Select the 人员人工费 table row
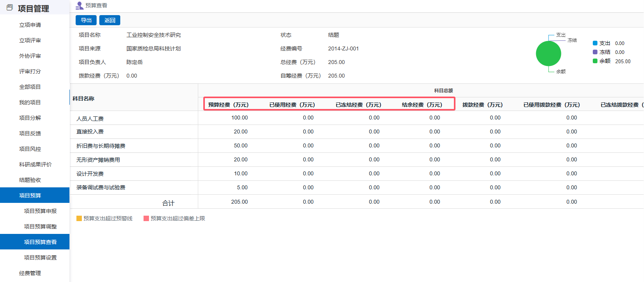The image size is (644, 282). [x=90, y=118]
